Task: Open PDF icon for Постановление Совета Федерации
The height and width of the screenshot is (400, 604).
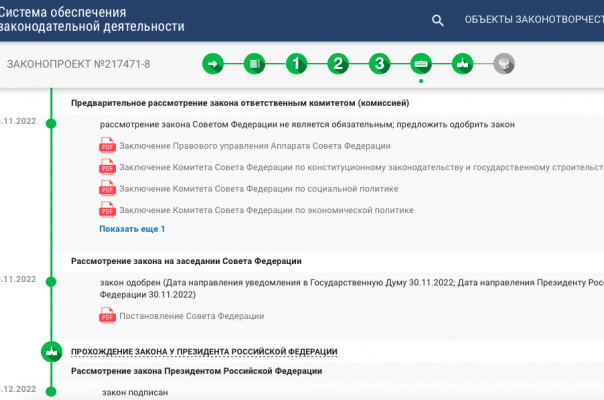Action: 107,316
